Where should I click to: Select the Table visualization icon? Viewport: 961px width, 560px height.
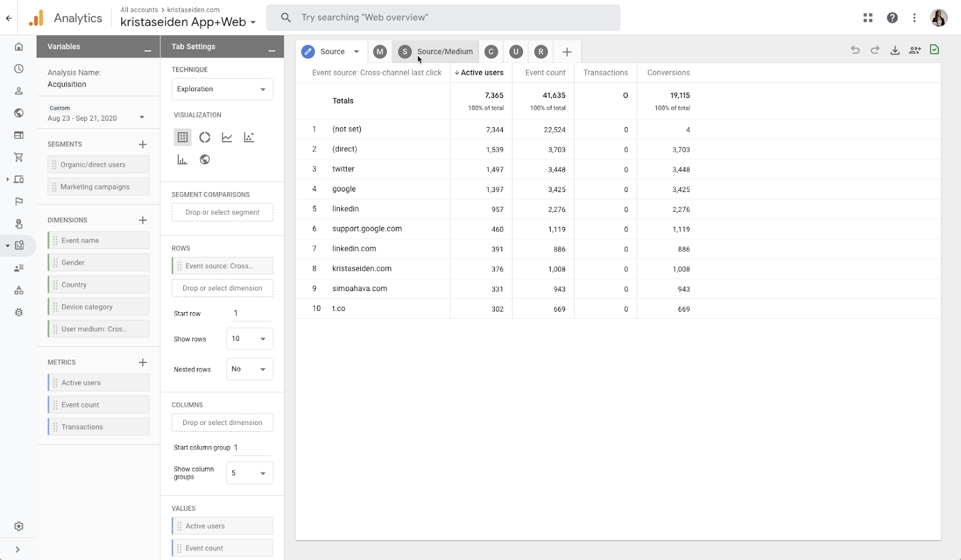tap(183, 137)
